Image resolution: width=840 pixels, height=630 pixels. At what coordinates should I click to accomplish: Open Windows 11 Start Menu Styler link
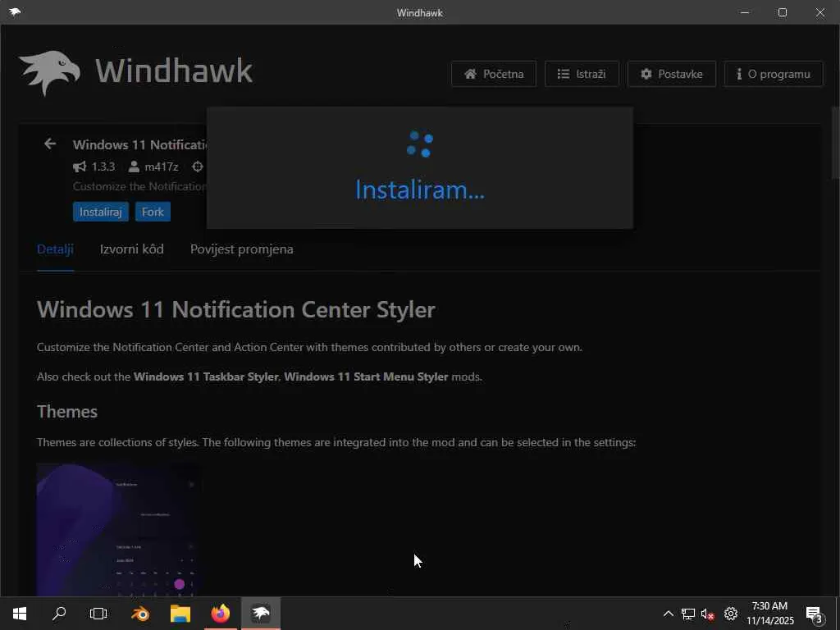pos(366,377)
